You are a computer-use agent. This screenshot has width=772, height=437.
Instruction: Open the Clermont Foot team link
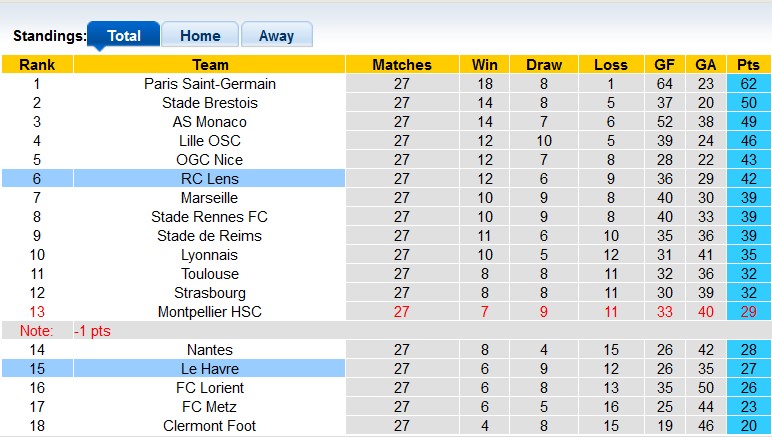pyautogui.click(x=210, y=426)
